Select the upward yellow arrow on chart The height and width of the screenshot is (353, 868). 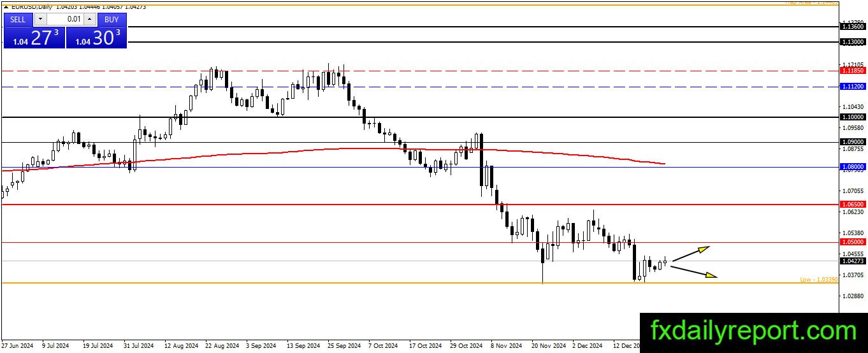pyautogui.click(x=691, y=254)
